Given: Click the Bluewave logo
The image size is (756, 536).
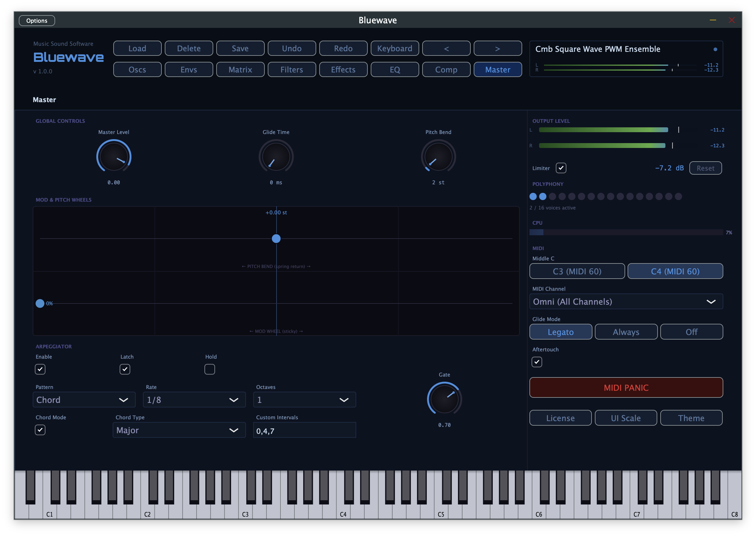Looking at the screenshot, I should pyautogui.click(x=68, y=57).
